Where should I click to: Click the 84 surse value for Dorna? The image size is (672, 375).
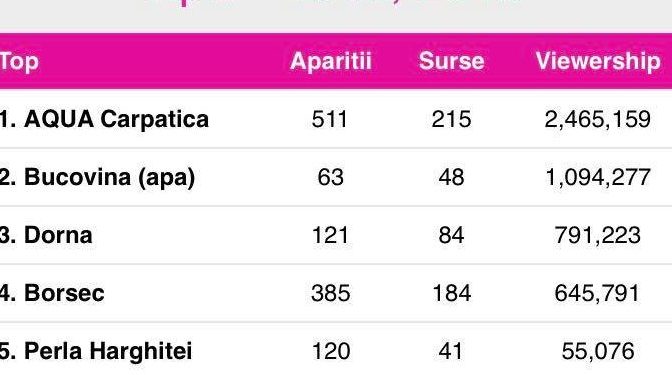pos(451,235)
